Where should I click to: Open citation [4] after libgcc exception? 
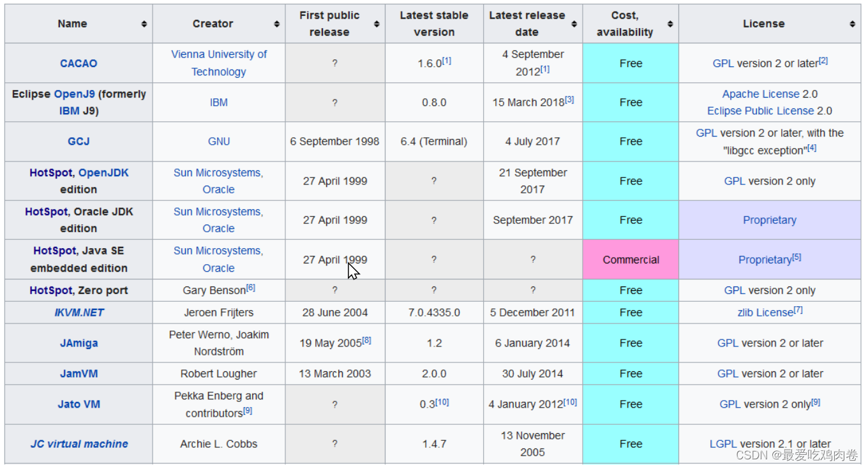coord(812,148)
